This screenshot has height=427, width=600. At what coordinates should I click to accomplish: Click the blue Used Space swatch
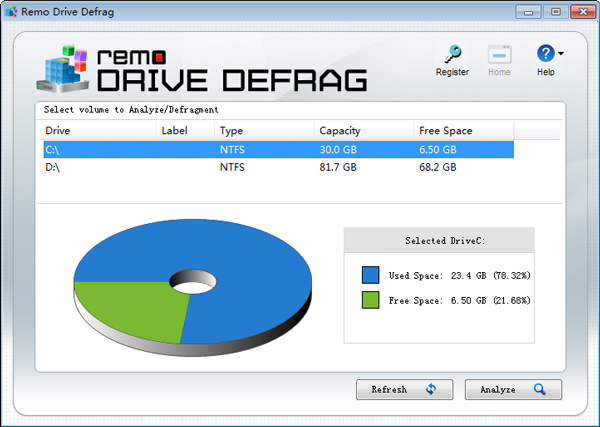click(x=370, y=275)
